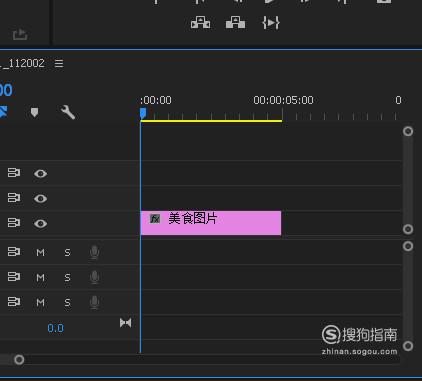Image resolution: width=422 pixels, height=381 pixels.
Task: Enable voice-over record on second audio track
Action: point(94,277)
